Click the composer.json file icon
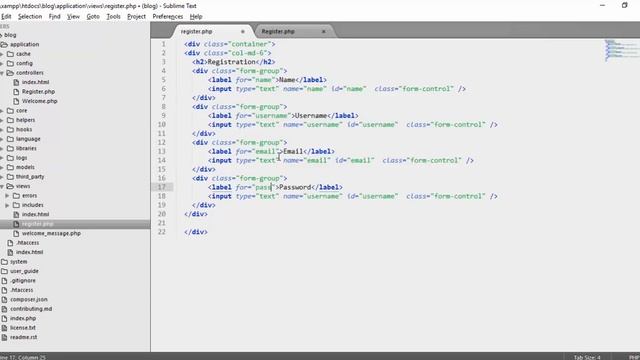 coord(4,300)
